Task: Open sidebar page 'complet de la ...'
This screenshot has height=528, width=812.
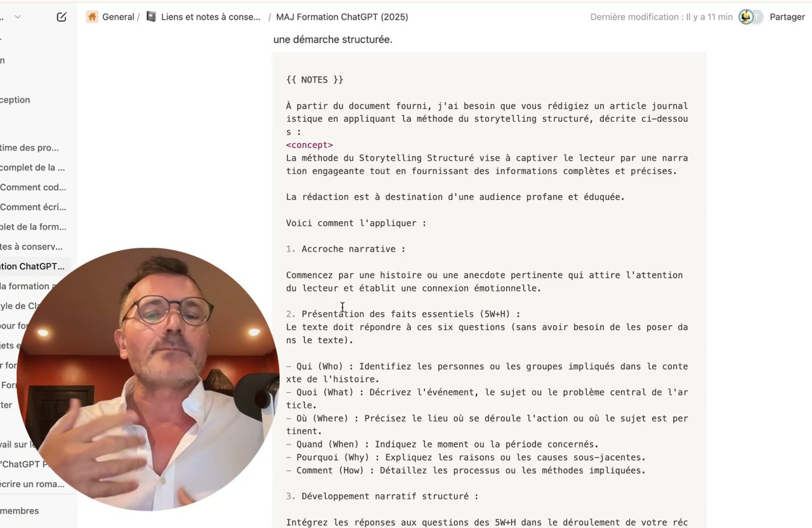Action: (32, 168)
